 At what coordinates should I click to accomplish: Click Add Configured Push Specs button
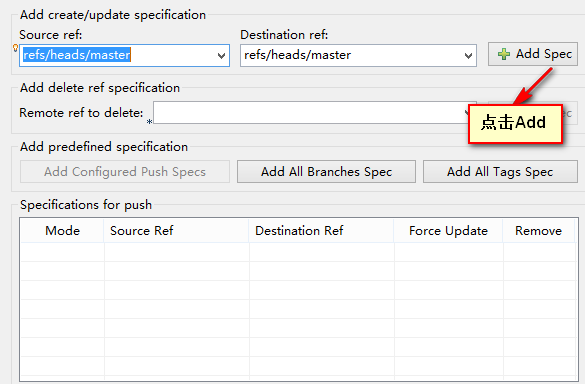point(125,172)
